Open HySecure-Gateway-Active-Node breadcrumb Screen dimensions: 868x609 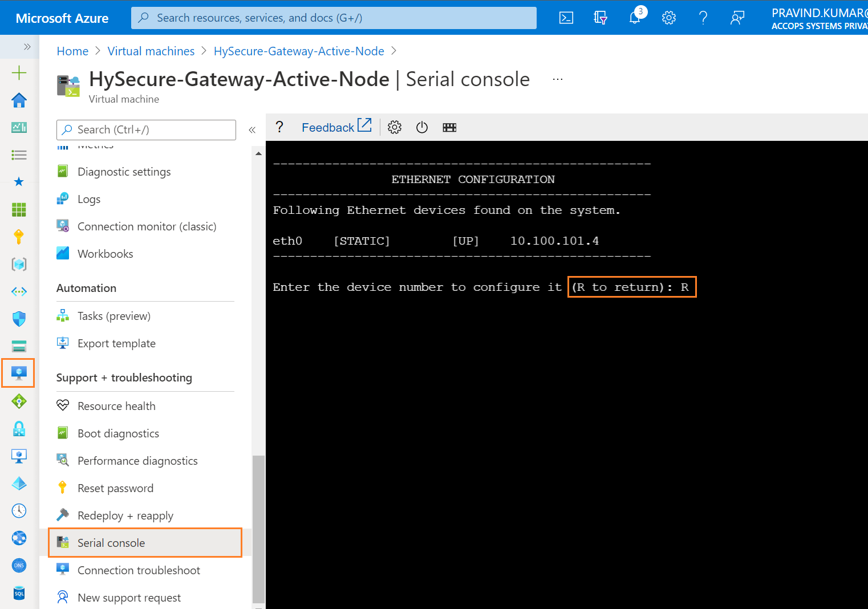(x=299, y=51)
